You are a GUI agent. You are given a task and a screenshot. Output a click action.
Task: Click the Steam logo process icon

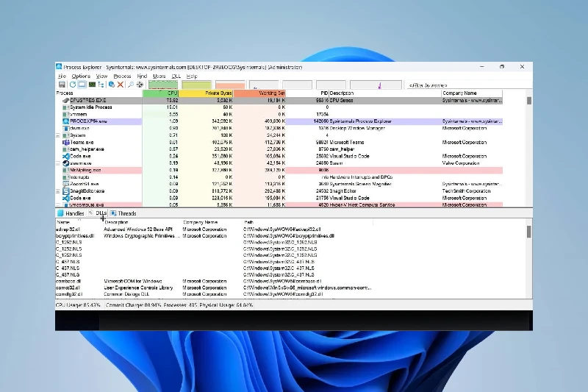[x=65, y=163]
